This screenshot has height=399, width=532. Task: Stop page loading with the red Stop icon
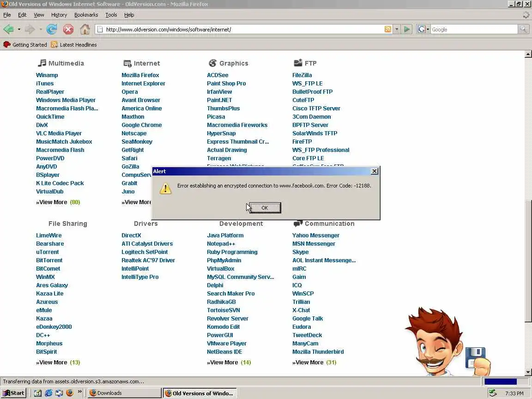(68, 30)
